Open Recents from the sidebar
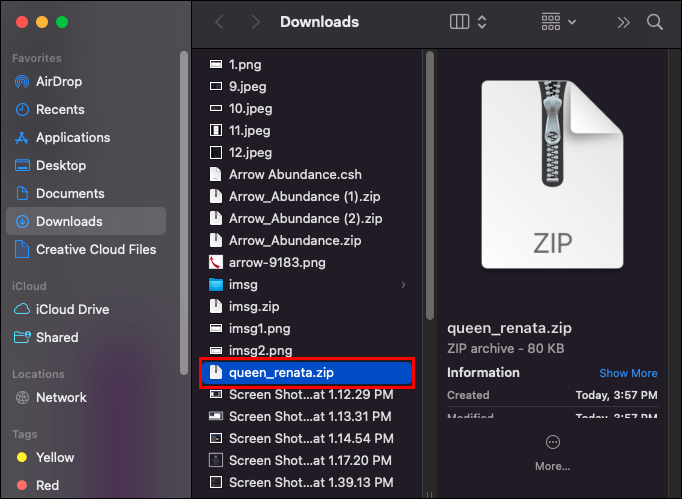682x499 pixels. 60,109
